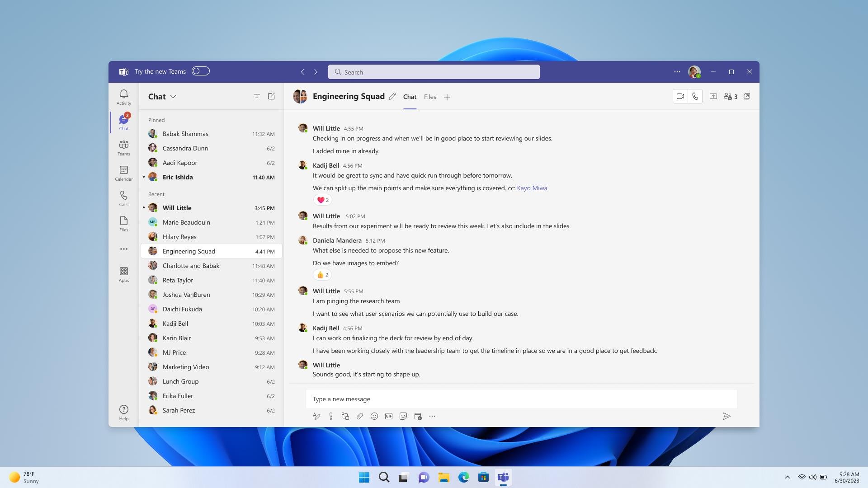Screen dimensions: 868x488
Task: Open the GIF picker
Action: coord(389,416)
